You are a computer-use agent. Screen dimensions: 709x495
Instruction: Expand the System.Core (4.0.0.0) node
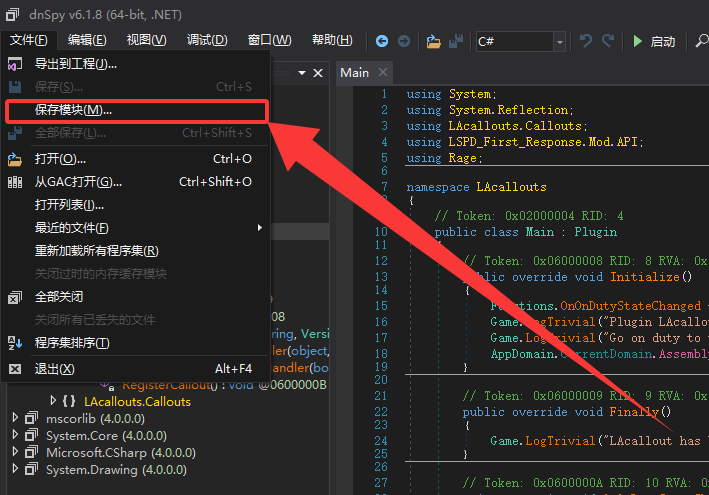[x=15, y=435]
